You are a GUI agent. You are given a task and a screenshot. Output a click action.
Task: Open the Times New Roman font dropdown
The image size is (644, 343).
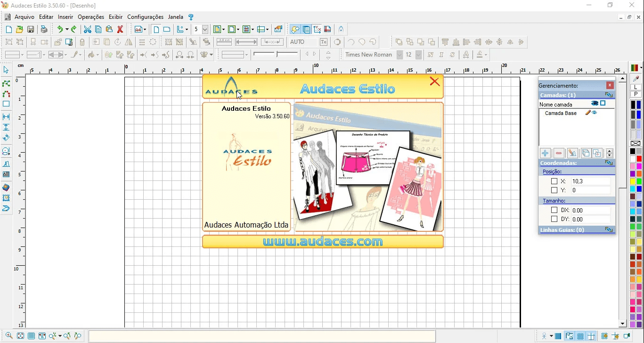(x=399, y=55)
